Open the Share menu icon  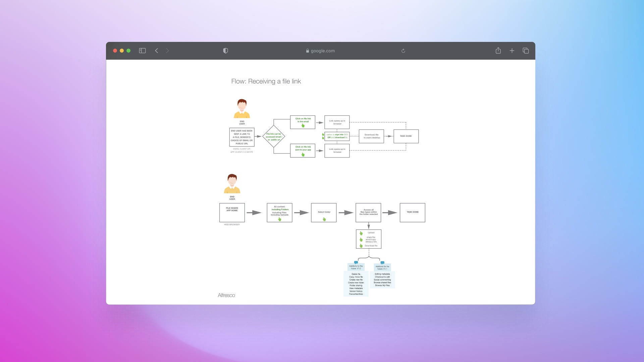coord(498,51)
